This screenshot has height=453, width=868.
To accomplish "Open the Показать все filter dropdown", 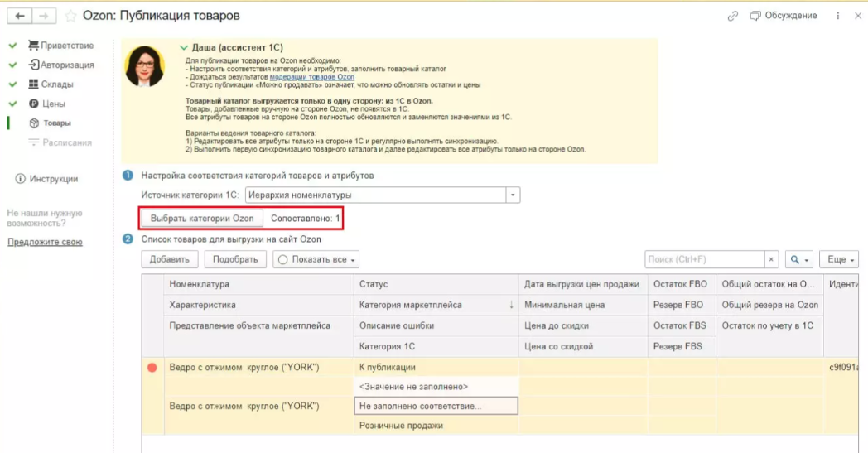I will point(316,259).
